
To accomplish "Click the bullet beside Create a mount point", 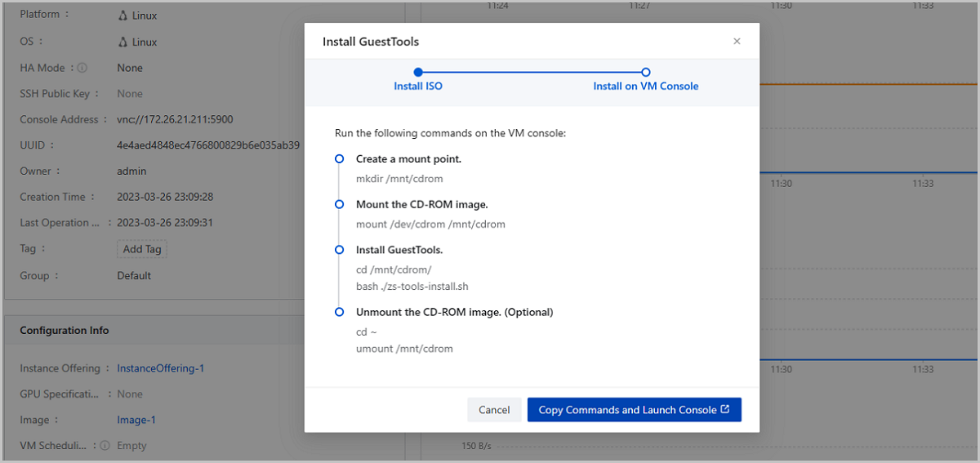I will 339,159.
